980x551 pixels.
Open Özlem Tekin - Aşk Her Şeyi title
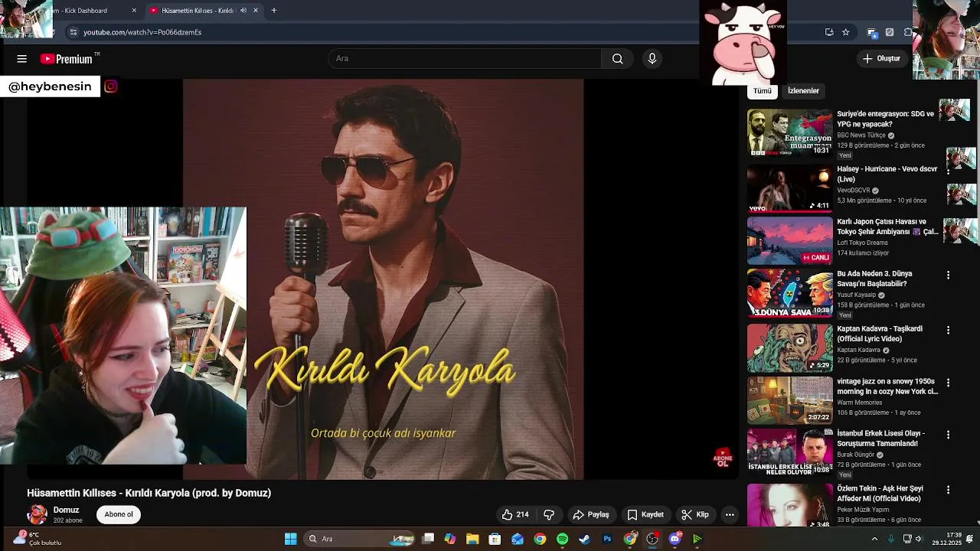pos(880,494)
